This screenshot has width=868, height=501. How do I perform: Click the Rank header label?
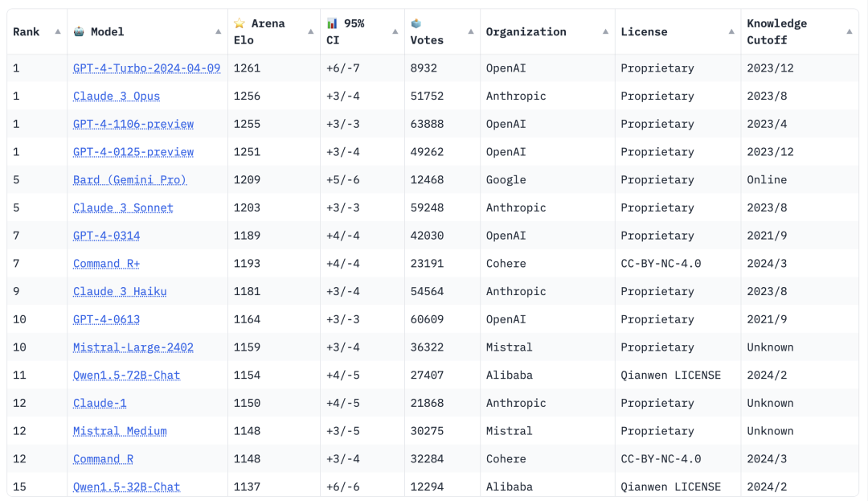click(x=26, y=31)
